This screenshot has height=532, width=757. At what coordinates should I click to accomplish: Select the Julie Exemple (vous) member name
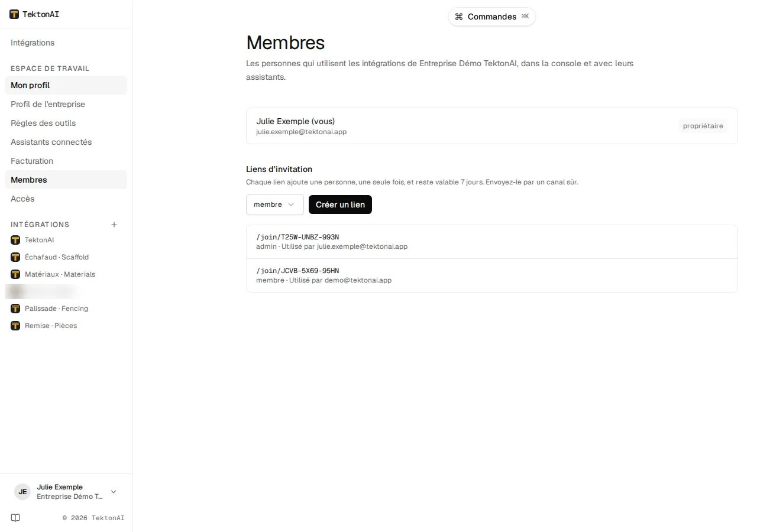[x=296, y=121]
